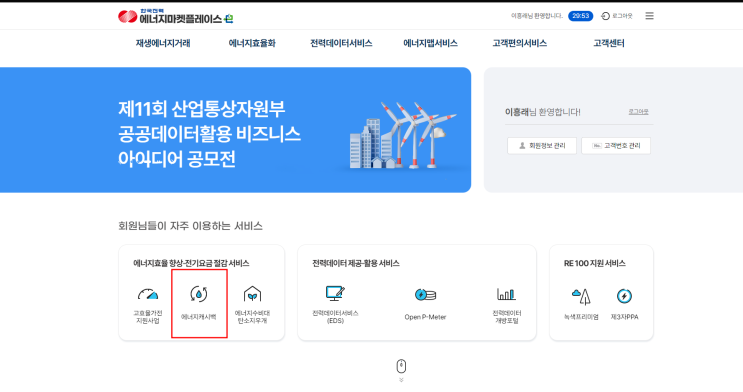Screen dimensions: 743x392
Task: Click the 에너지효율 향상·전기요금 절감 서비스 heading
Action: click(191, 263)
